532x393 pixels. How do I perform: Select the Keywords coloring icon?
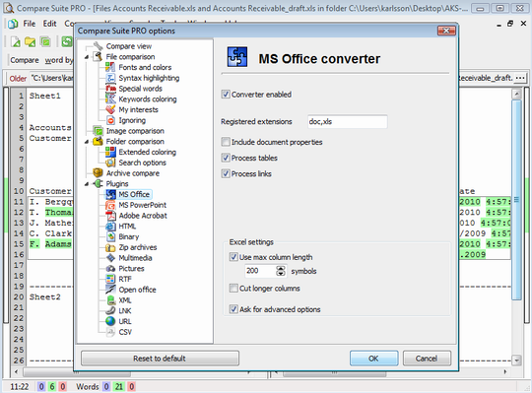click(110, 98)
